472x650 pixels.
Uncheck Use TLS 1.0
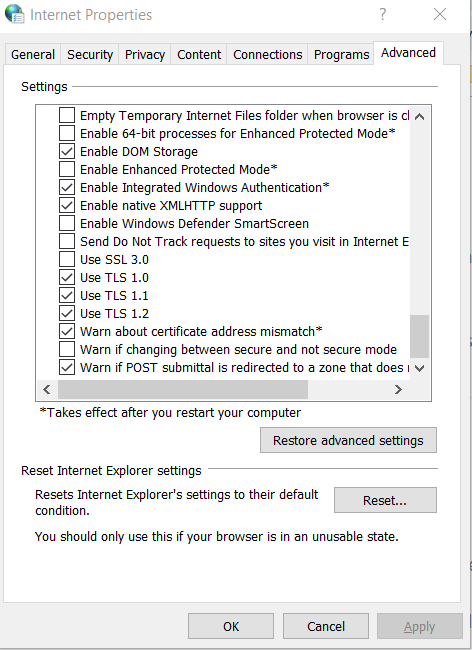[x=67, y=277]
